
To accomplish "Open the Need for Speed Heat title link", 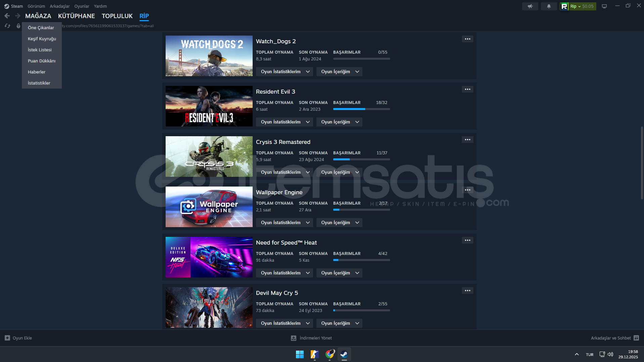I will pos(286,243).
